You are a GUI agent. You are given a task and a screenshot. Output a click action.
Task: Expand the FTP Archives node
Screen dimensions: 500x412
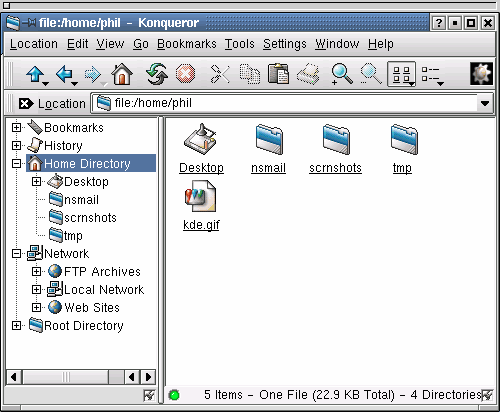pyautogui.click(x=36, y=272)
